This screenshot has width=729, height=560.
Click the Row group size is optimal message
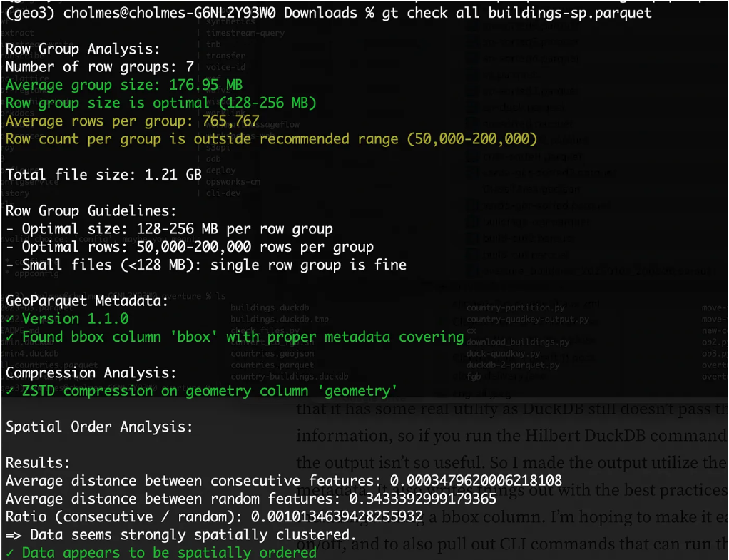pyautogui.click(x=160, y=103)
